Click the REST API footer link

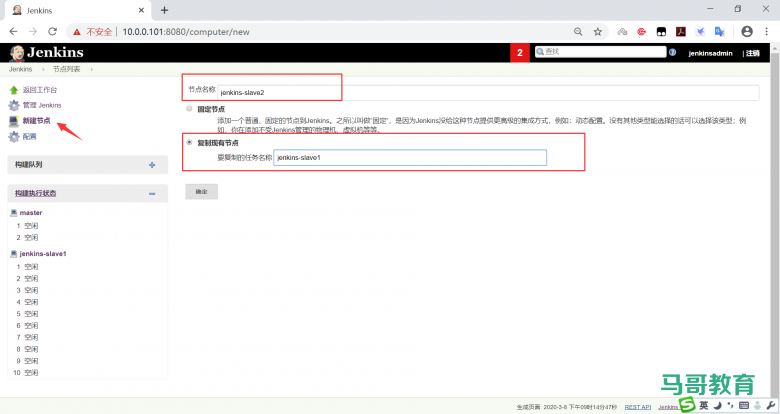[x=638, y=407]
